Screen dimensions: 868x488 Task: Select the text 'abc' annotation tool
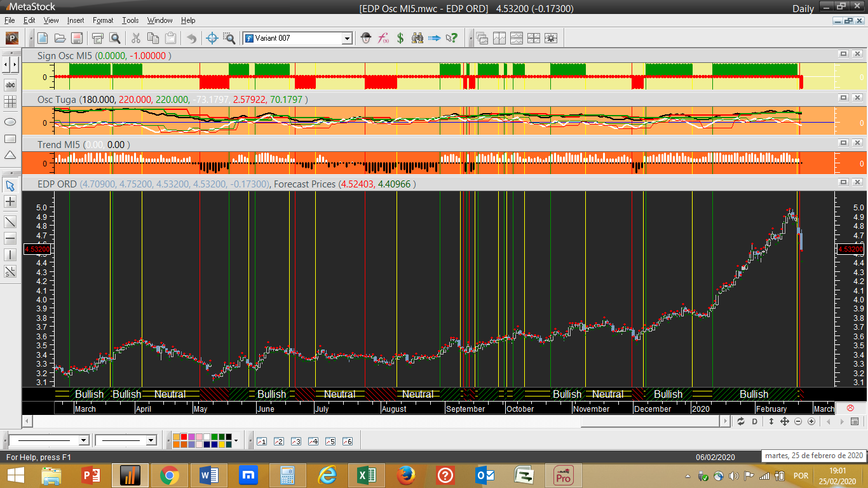(x=10, y=85)
